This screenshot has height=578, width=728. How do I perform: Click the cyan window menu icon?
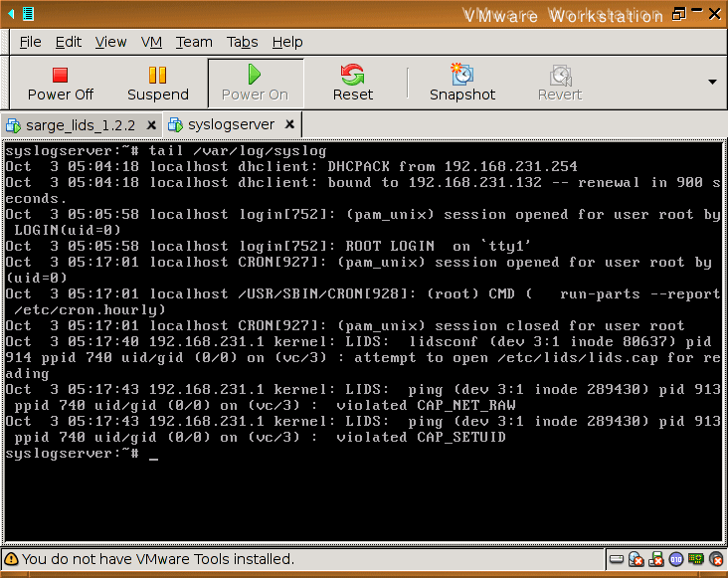click(x=28, y=14)
